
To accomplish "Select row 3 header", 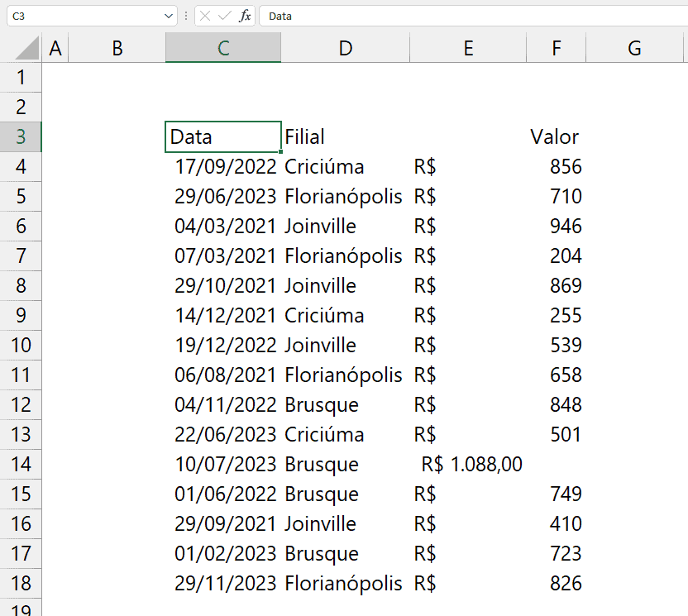I will click(x=21, y=137).
